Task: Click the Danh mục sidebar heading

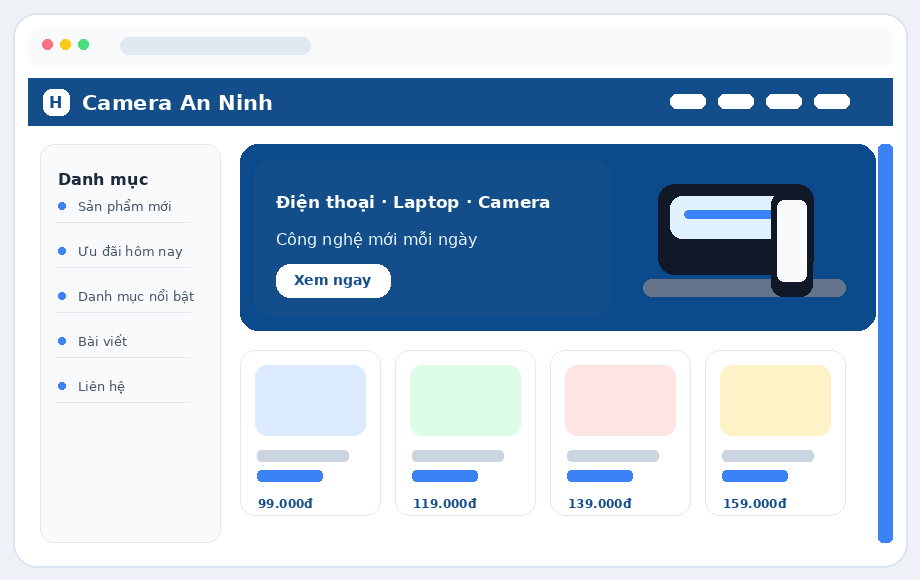Action: click(x=103, y=179)
